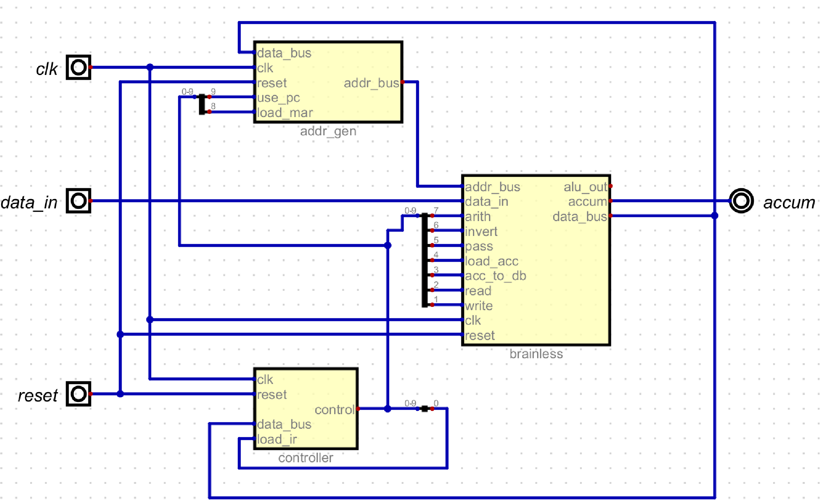Click the accum output pin
The image size is (828, 504).
coord(741,201)
